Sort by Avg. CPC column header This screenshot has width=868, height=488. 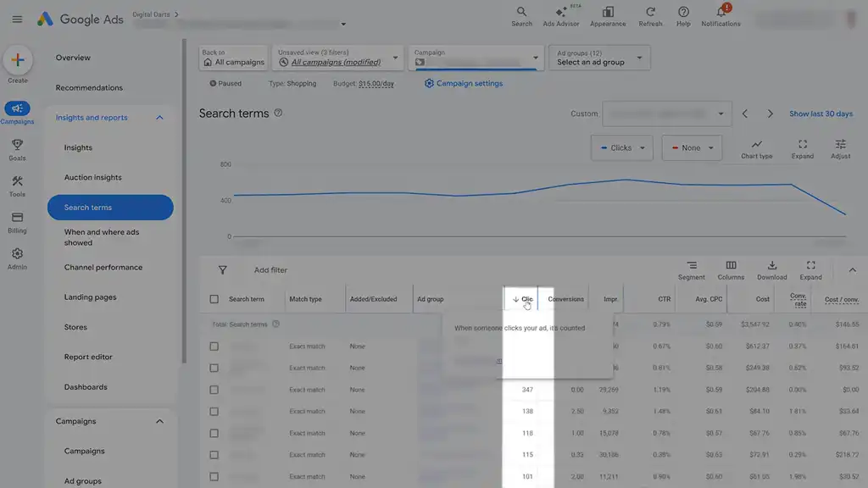(709, 299)
